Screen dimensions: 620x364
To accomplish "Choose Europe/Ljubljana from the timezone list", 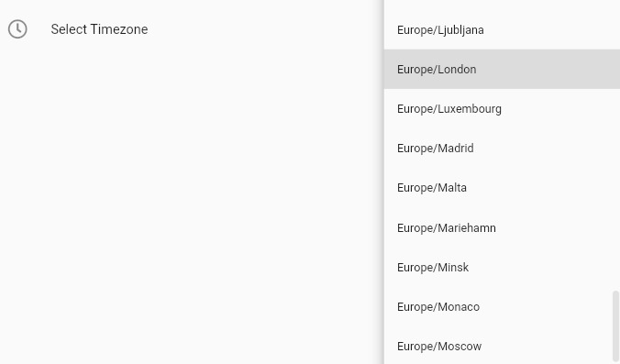I will point(502,29).
